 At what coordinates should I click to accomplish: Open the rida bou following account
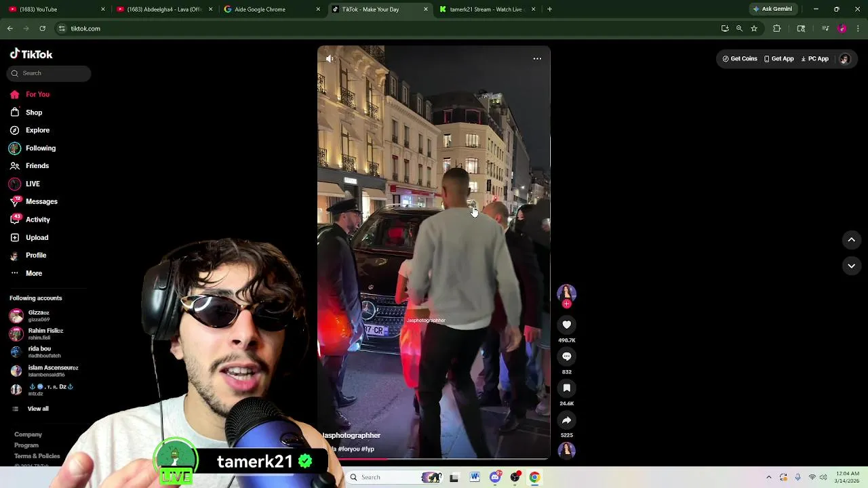click(35, 352)
